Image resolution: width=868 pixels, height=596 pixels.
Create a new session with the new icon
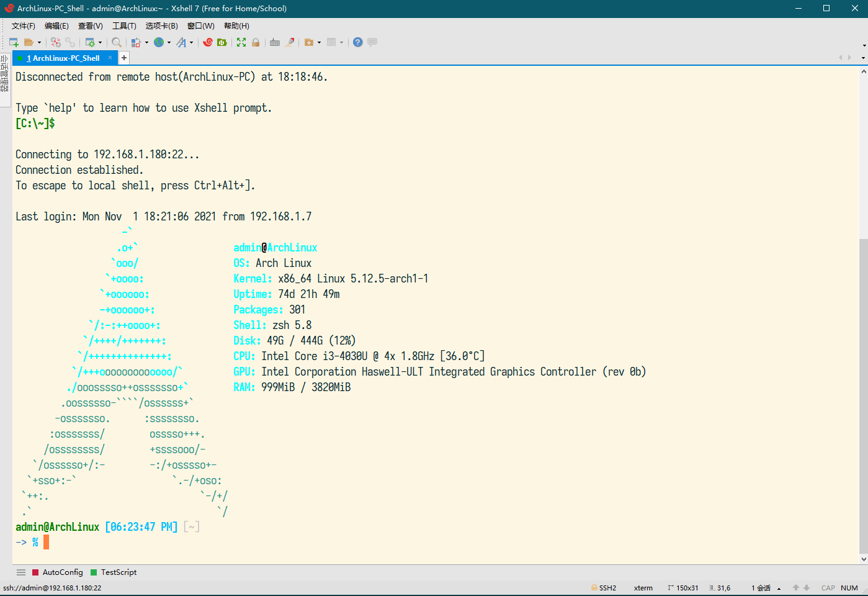tap(13, 42)
